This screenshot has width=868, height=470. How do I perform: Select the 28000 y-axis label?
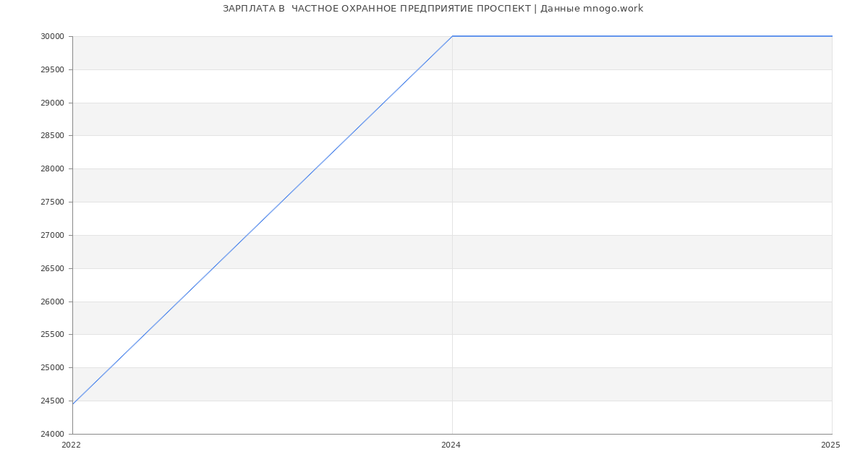tap(52, 169)
